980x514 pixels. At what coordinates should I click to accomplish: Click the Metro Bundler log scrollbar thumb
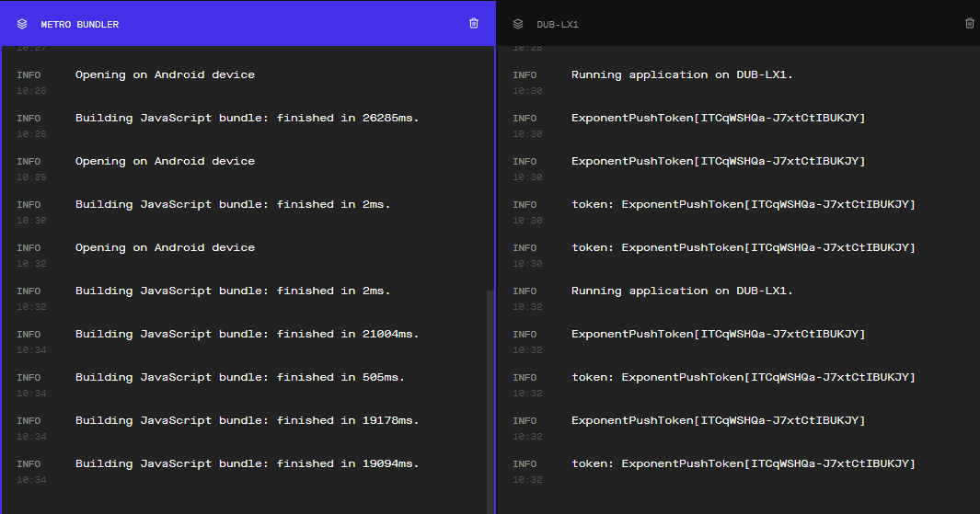490,402
